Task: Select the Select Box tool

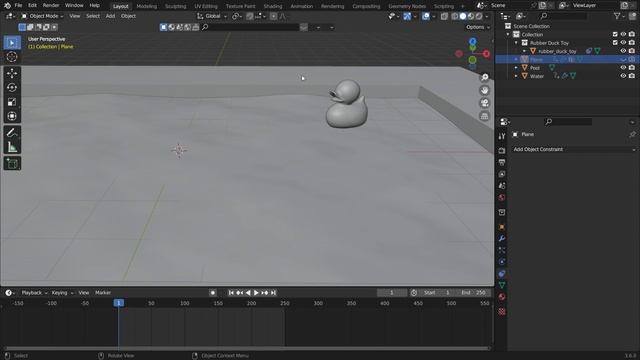Action: (12, 42)
